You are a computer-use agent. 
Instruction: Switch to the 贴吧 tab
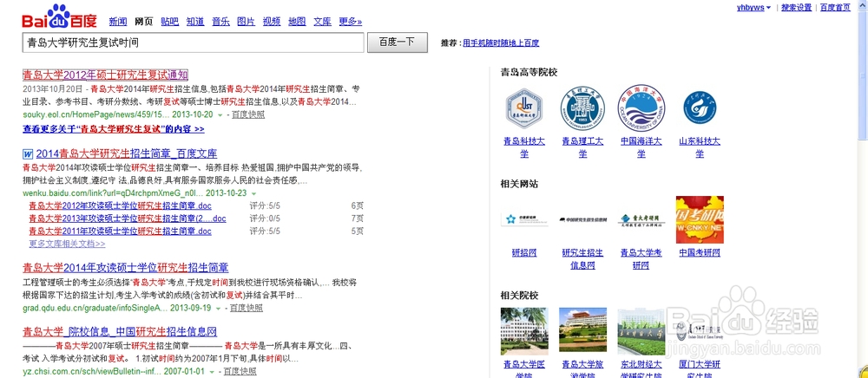click(169, 22)
